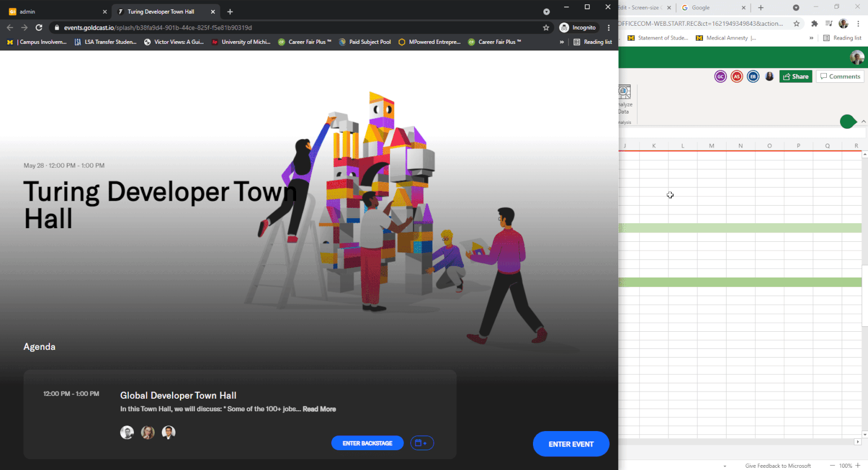Click the horizontal scroll right arrow in Excel
868x470 pixels.
858,441
